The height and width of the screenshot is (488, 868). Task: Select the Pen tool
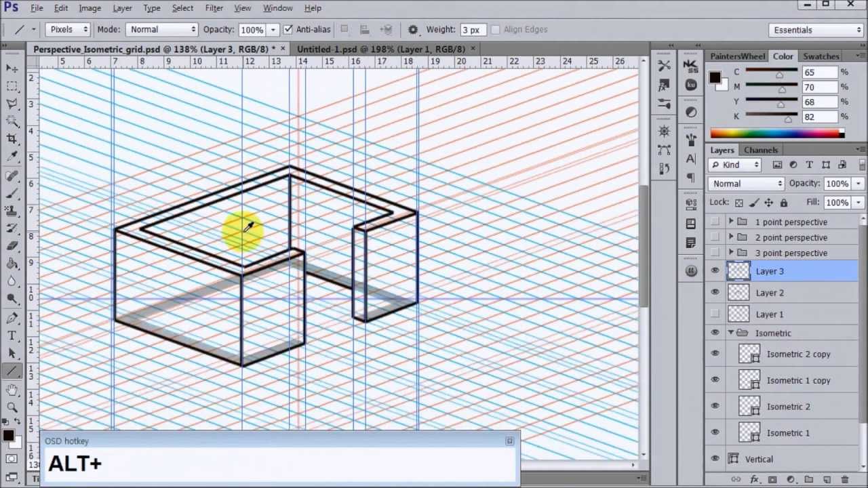pos(12,318)
